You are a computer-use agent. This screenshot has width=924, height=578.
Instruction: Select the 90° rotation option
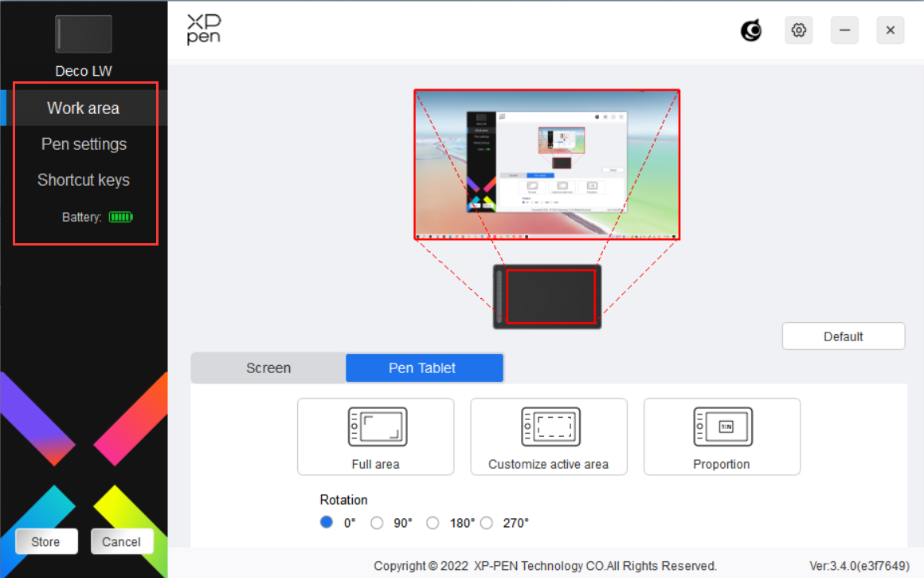378,523
